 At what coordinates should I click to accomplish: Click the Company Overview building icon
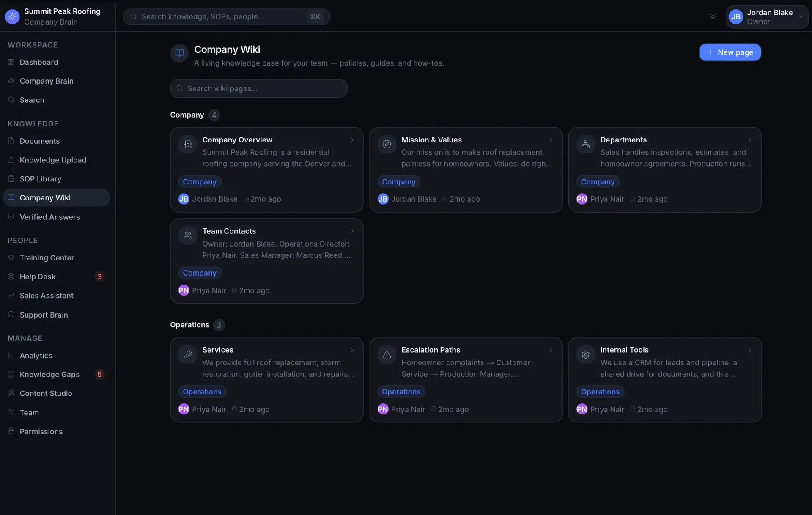pyautogui.click(x=188, y=145)
